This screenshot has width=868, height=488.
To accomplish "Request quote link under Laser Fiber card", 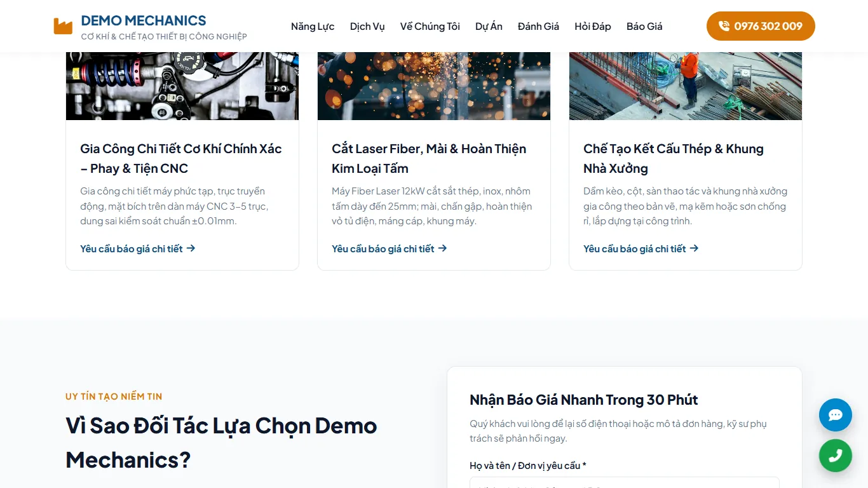I will tap(390, 248).
